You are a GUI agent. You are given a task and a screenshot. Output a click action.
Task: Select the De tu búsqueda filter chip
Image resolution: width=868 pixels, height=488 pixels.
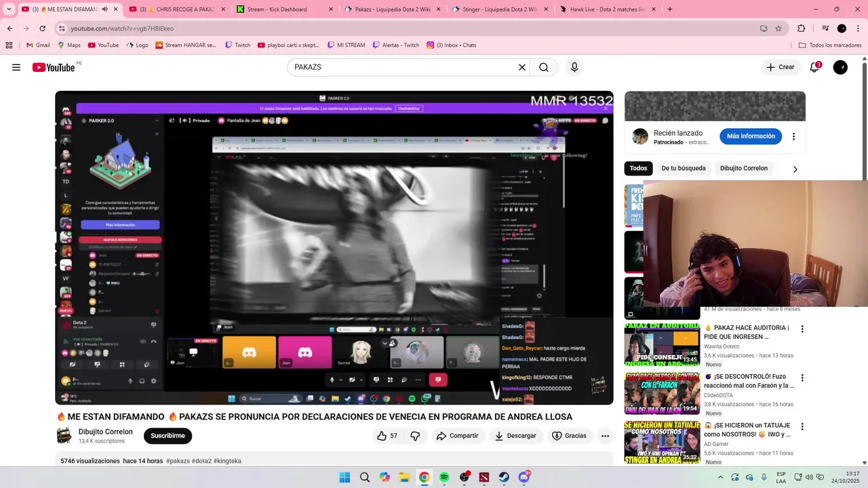pyautogui.click(x=684, y=168)
